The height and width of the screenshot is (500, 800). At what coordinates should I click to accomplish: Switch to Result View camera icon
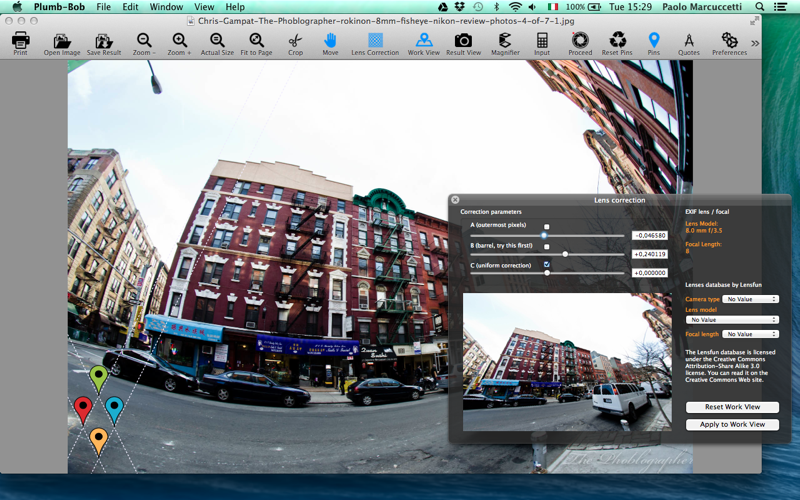click(x=463, y=40)
